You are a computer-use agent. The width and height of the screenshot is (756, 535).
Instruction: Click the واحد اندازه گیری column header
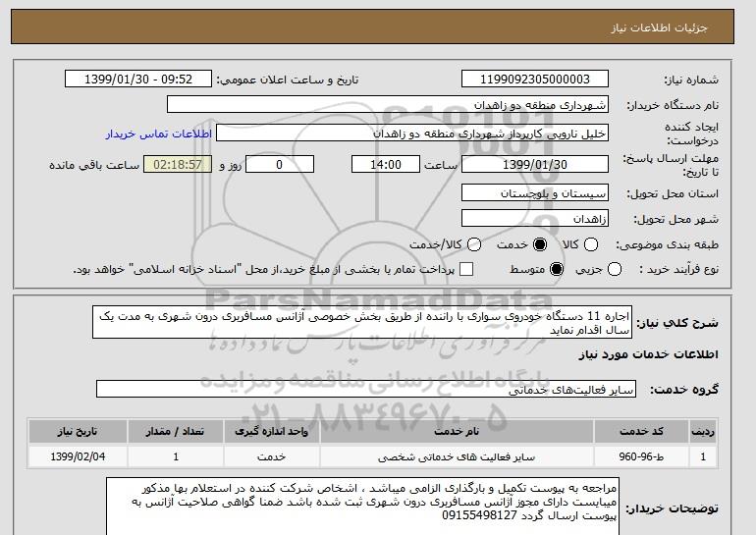(x=271, y=431)
